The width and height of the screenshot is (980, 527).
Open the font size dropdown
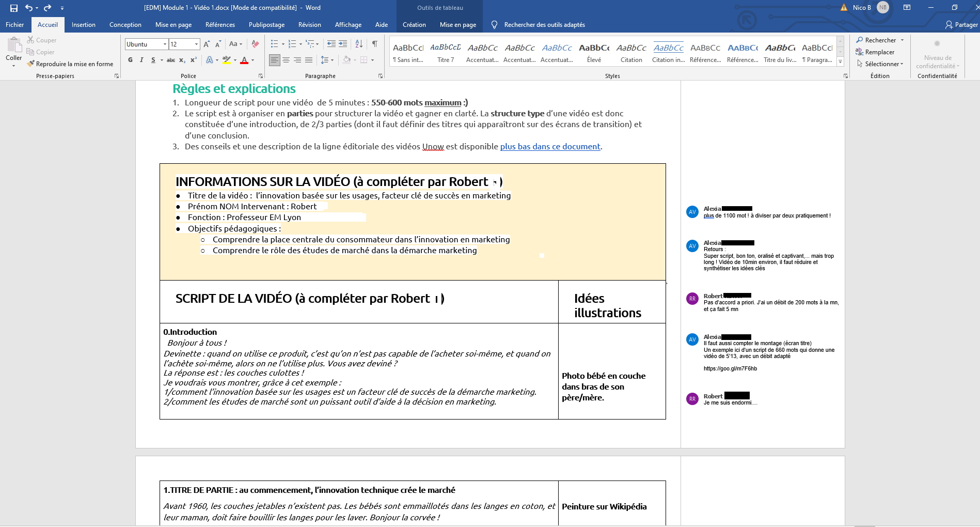pyautogui.click(x=196, y=44)
